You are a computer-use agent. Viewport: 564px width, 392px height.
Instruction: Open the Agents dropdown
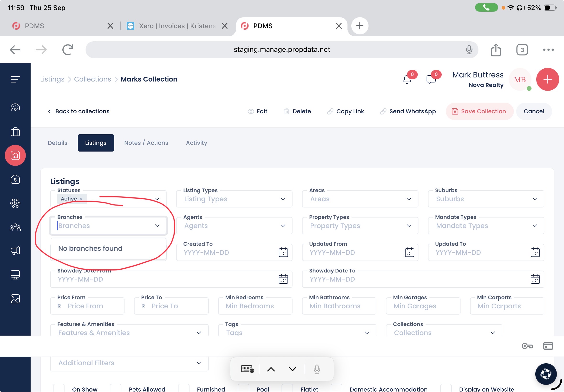click(x=234, y=226)
